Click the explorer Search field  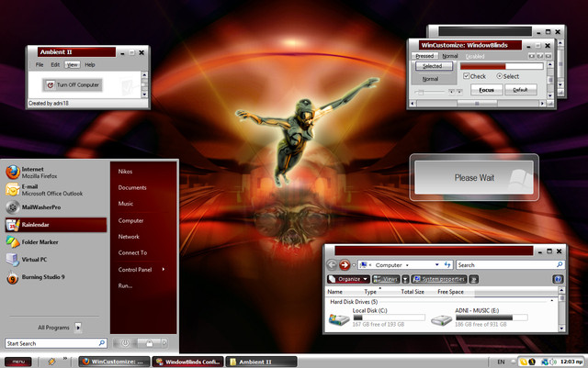coord(511,264)
